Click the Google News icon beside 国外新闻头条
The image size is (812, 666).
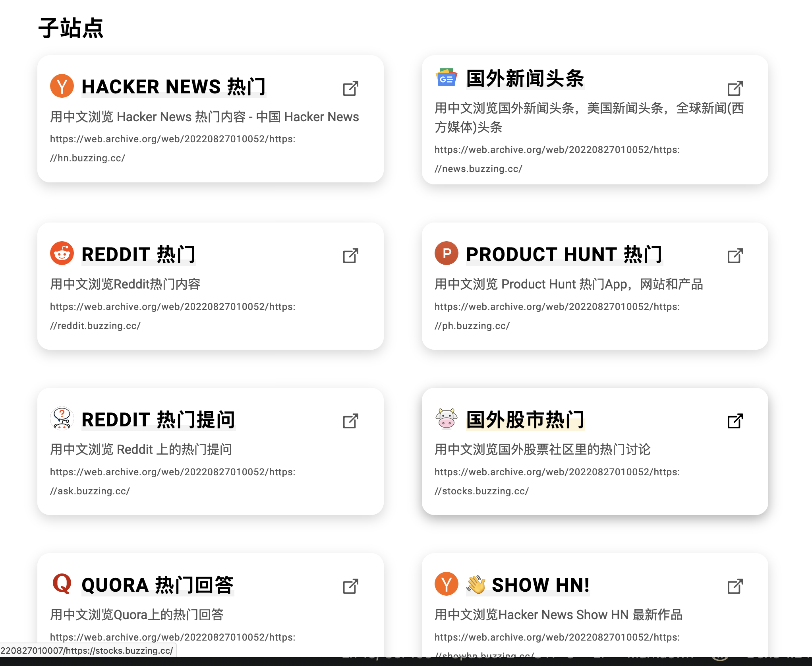[x=447, y=77]
